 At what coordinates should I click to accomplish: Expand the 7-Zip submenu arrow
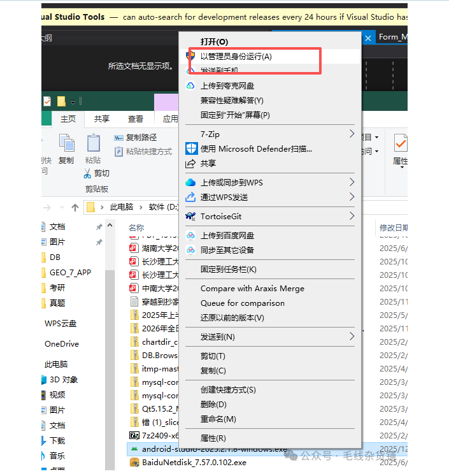352,134
